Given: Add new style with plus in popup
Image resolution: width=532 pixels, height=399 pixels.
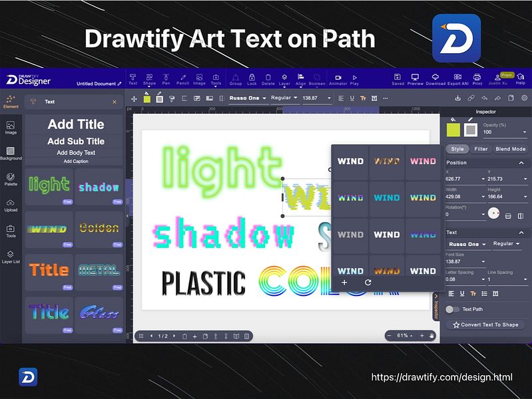Looking at the screenshot, I should pos(344,283).
